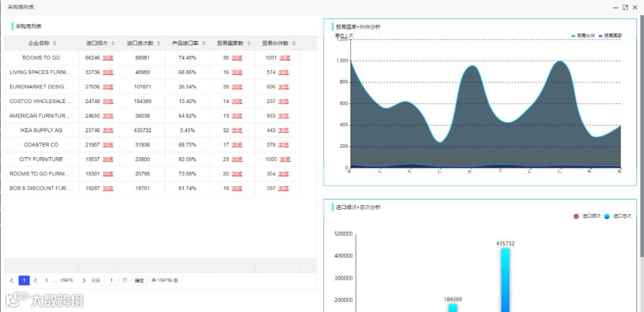Toggle 贸易国家 series in chart legend

pos(611,36)
